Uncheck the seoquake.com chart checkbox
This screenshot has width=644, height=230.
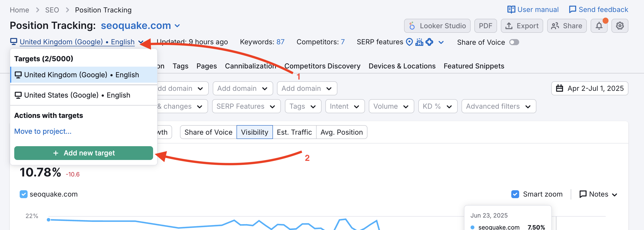[24, 194]
